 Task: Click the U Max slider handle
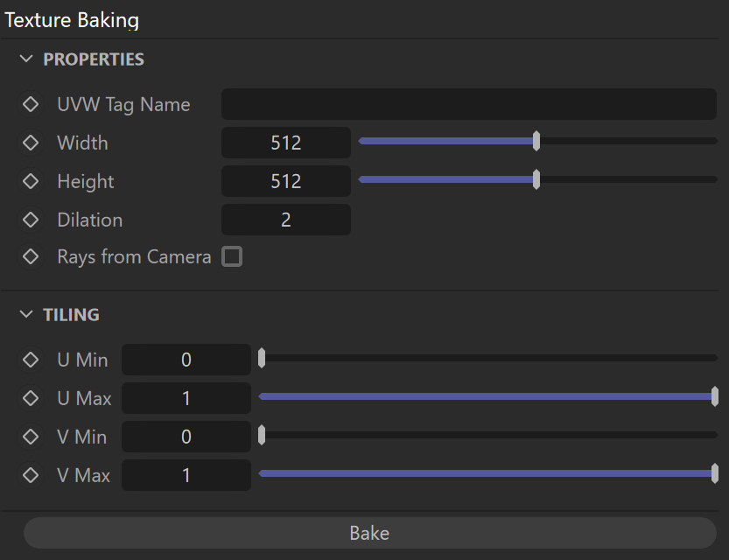point(715,396)
